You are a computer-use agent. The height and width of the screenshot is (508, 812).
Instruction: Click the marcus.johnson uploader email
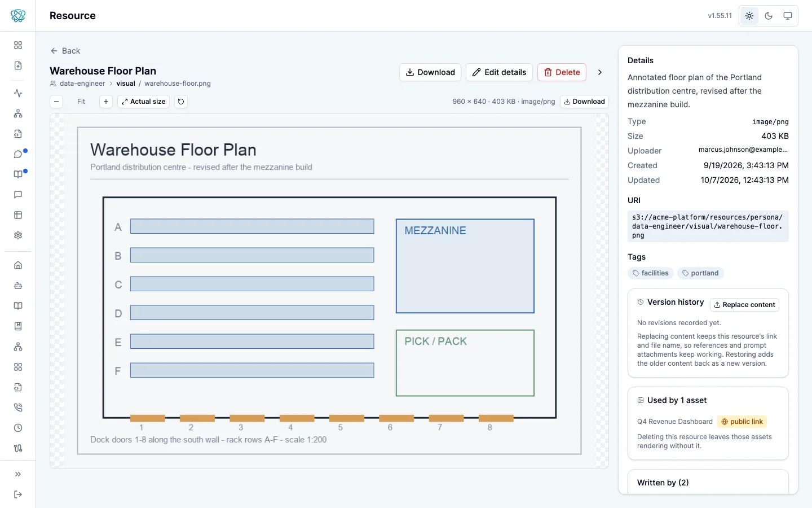click(x=743, y=150)
